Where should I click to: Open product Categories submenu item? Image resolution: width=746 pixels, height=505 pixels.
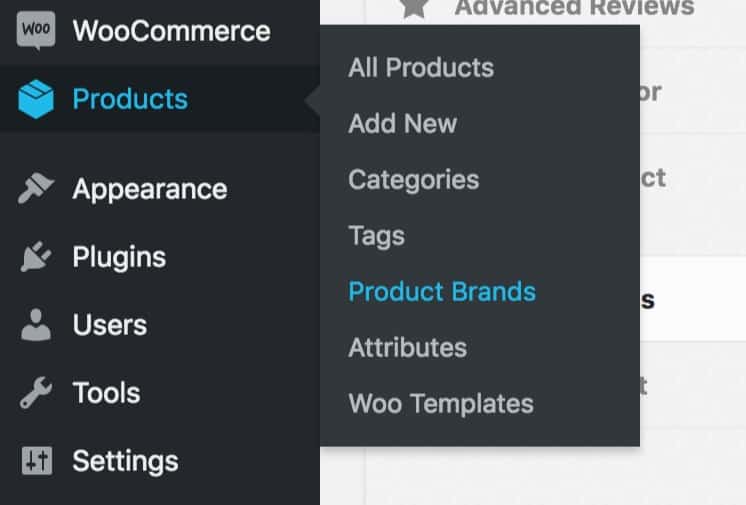click(x=413, y=180)
